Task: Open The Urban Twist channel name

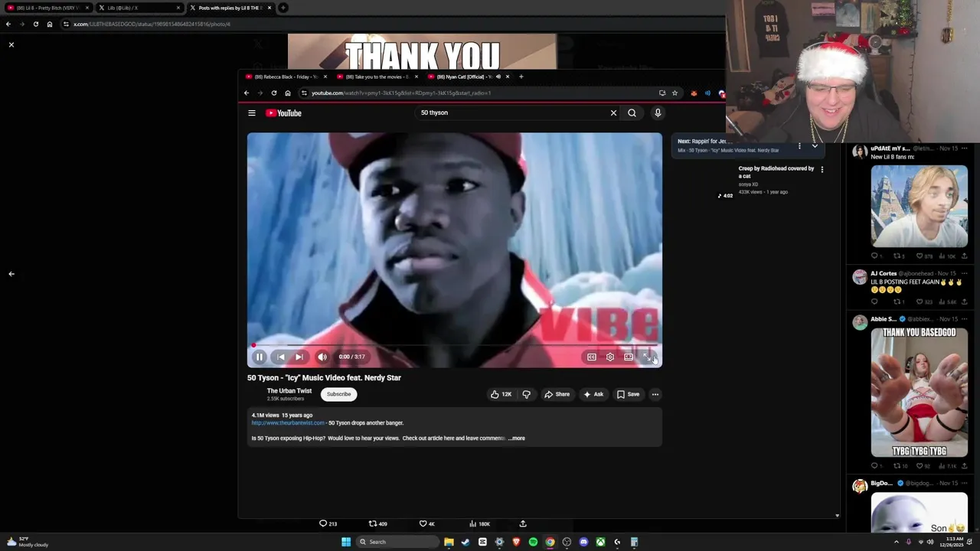Action: coord(289,391)
